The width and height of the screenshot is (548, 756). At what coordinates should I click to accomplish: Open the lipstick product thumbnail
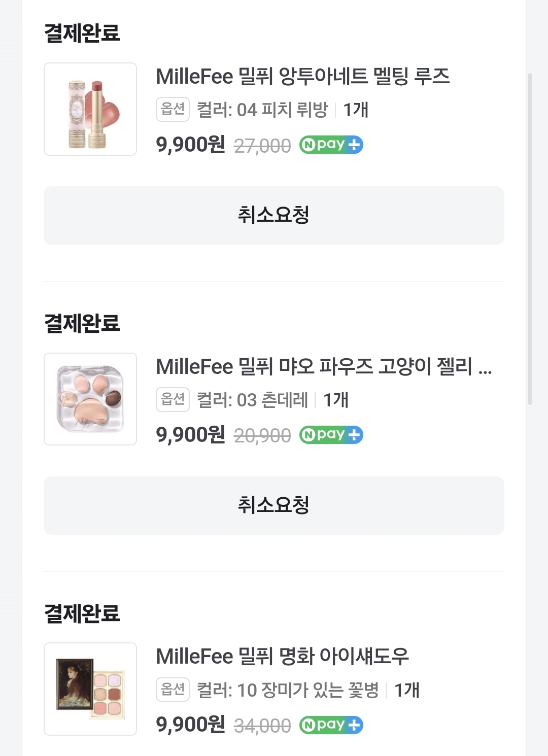pyautogui.click(x=90, y=109)
